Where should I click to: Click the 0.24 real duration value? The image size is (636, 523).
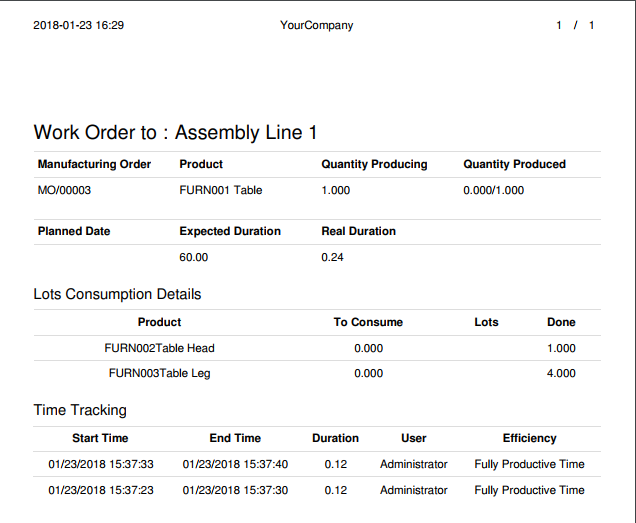click(332, 257)
